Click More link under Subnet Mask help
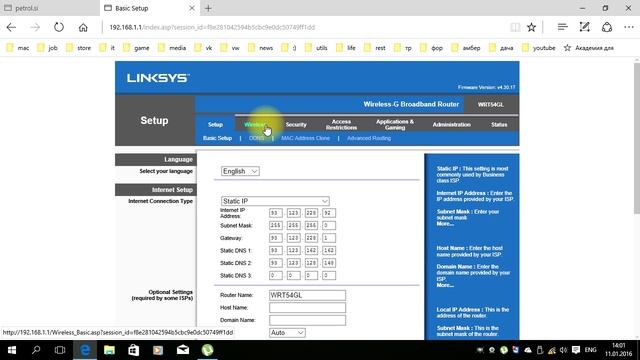Image resolution: width=640 pixels, height=360 pixels. click(x=445, y=224)
